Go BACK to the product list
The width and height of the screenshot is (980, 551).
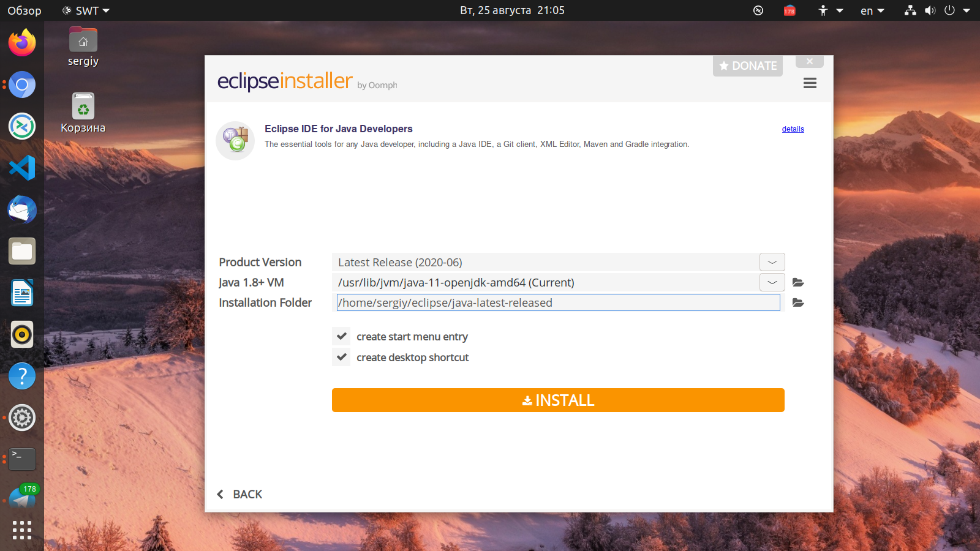pyautogui.click(x=240, y=494)
